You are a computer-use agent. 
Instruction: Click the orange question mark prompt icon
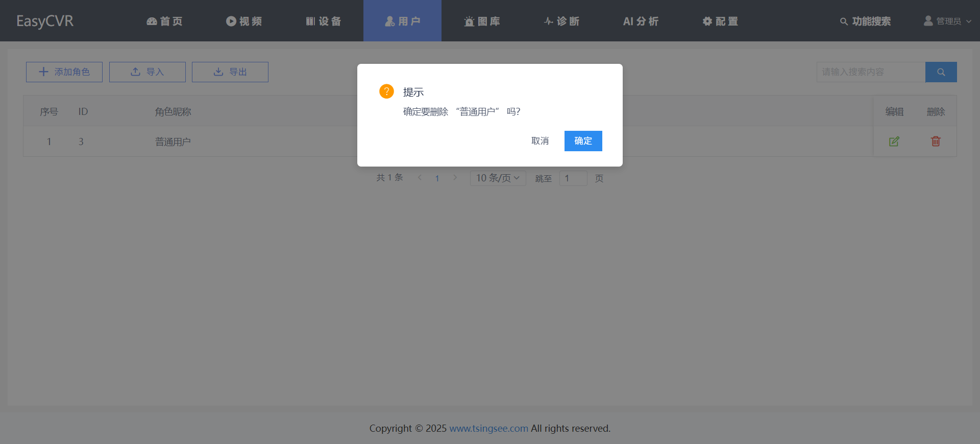[386, 91]
